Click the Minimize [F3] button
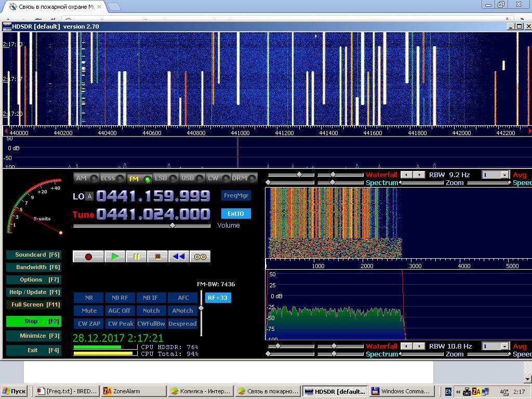This screenshot has width=532, height=399. click(34, 336)
